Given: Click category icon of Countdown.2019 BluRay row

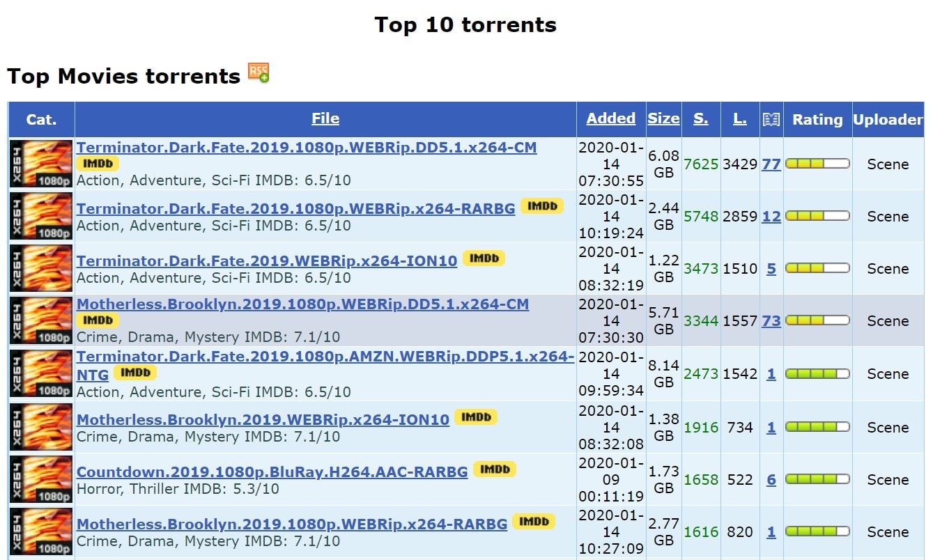Looking at the screenshot, I should 41,479.
